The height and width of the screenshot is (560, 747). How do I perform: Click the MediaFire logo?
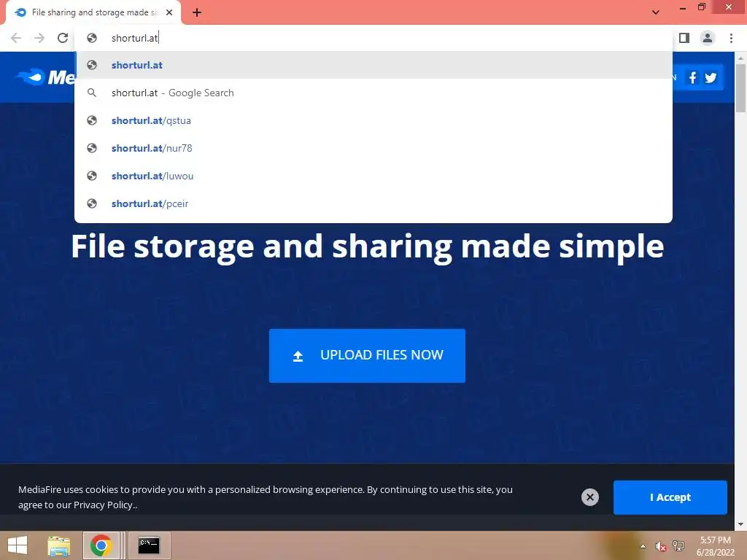(x=45, y=77)
